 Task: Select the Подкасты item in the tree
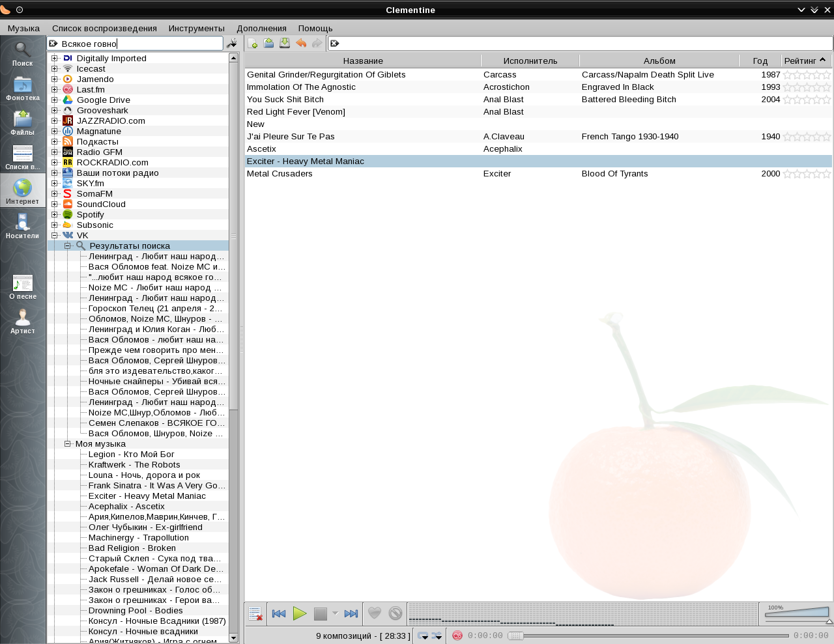(98, 141)
